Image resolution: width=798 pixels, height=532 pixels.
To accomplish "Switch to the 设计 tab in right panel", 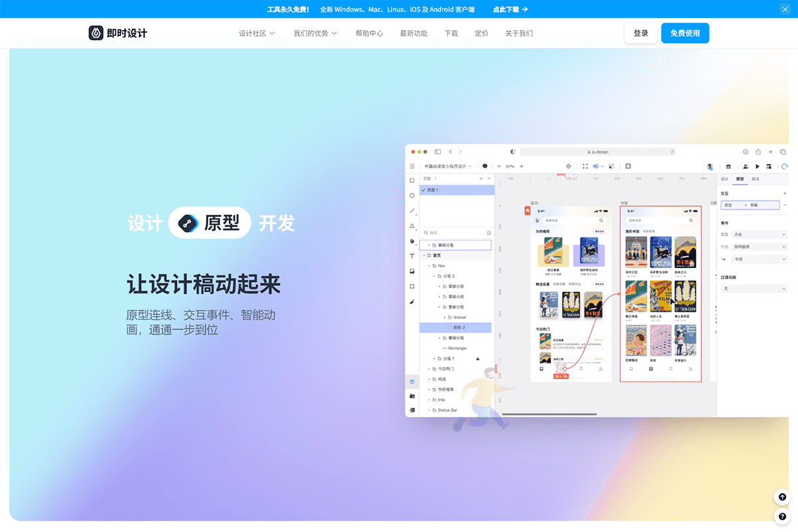I will coord(725,179).
